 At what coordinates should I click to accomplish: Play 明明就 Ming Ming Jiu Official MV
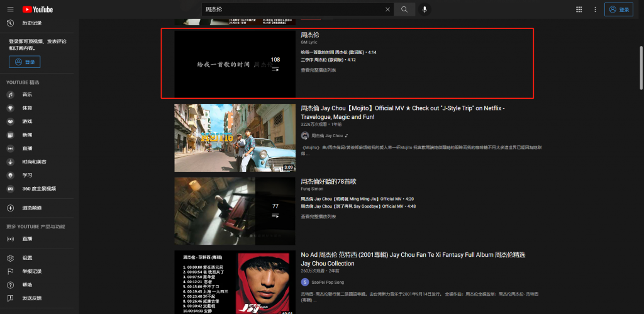point(357,199)
